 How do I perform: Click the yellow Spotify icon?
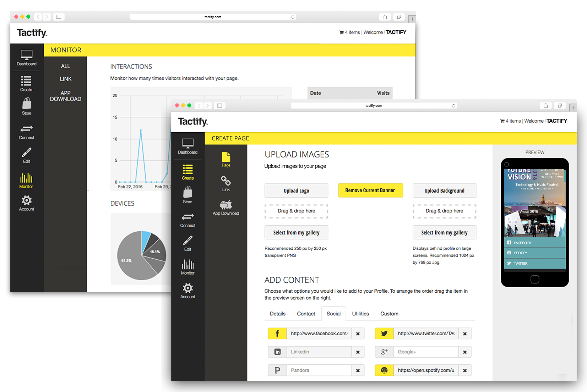point(384,370)
